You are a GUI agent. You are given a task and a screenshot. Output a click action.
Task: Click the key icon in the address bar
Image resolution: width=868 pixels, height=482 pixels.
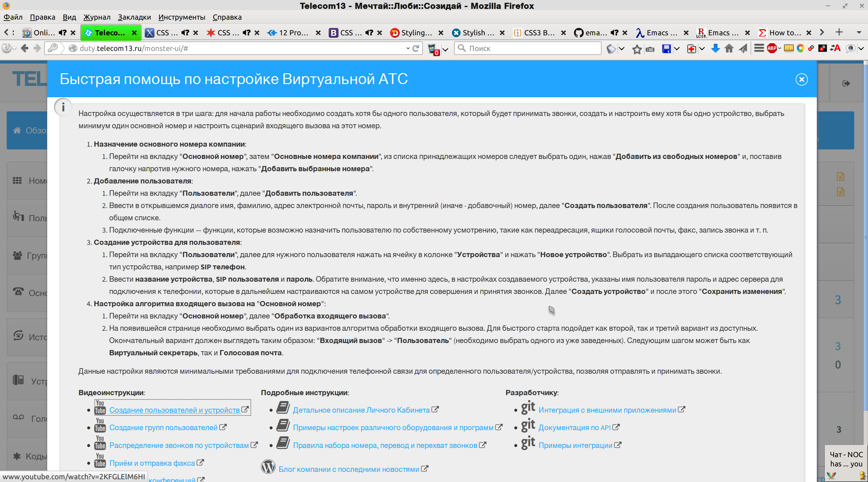[52, 48]
